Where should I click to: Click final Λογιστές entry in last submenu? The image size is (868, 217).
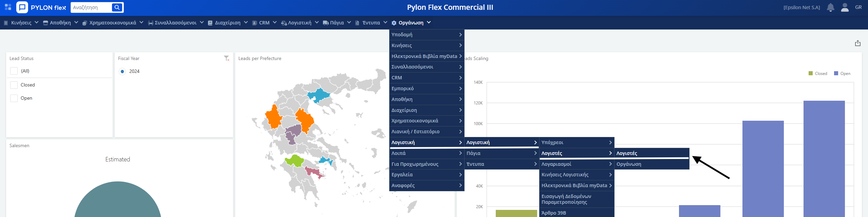(x=652, y=153)
